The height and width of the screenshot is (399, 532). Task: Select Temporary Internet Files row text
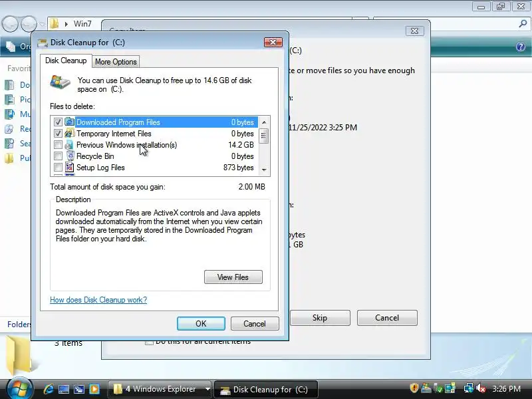[x=114, y=134]
